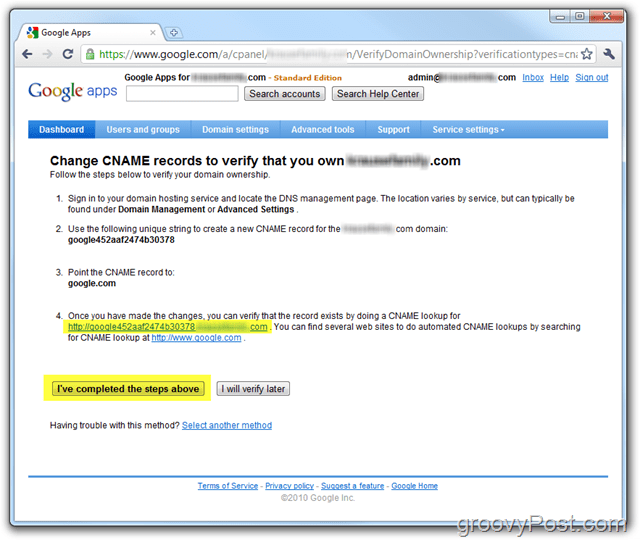Click bold google.com CNAME target text
The image size is (640, 540).
[x=92, y=283]
